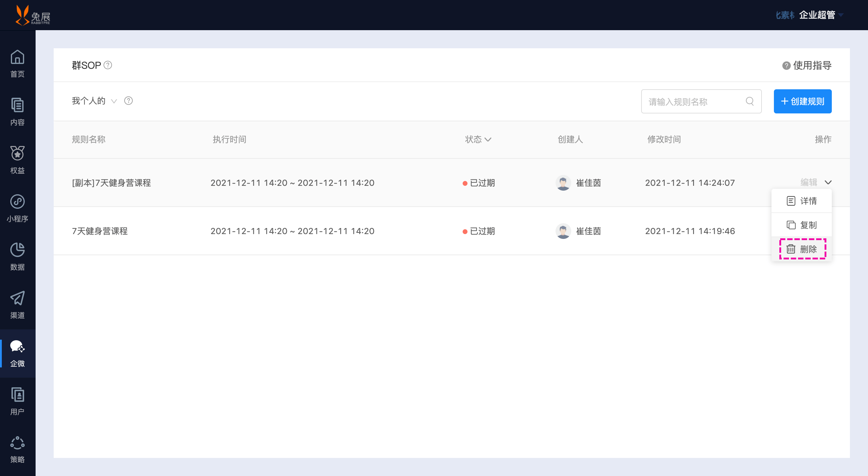This screenshot has height=476, width=868.
Task: Open the 企业超管 account dropdown
Action: (x=821, y=15)
